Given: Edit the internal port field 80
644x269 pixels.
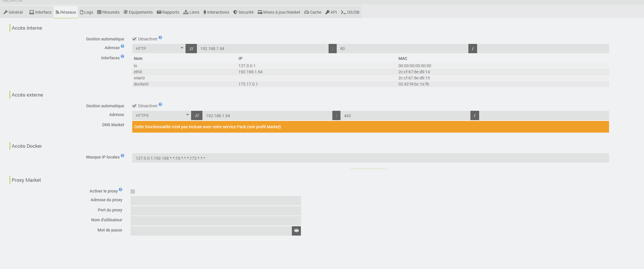Looking at the screenshot, I should [x=403, y=49].
